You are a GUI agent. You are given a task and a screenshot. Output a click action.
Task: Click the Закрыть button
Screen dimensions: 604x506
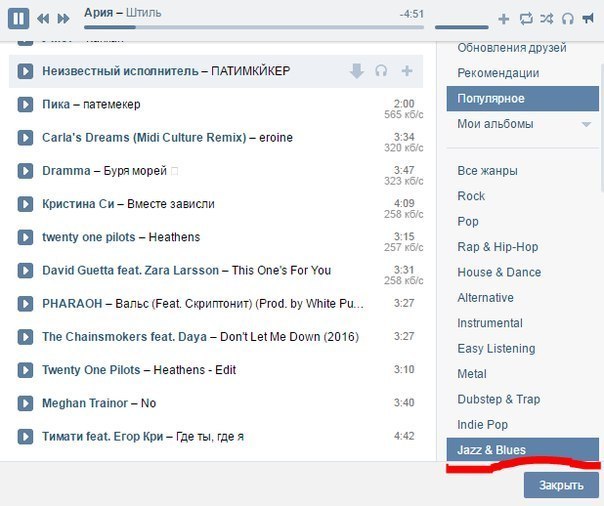click(561, 485)
